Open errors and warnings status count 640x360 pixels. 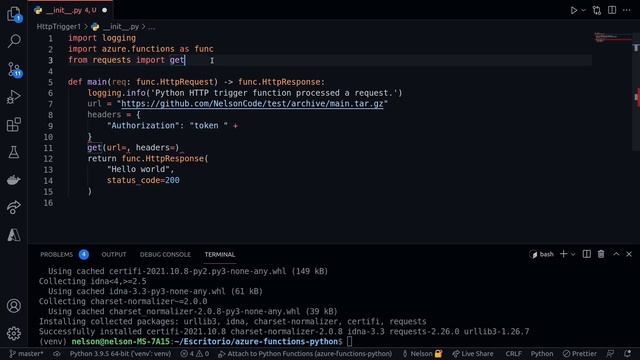195,353
